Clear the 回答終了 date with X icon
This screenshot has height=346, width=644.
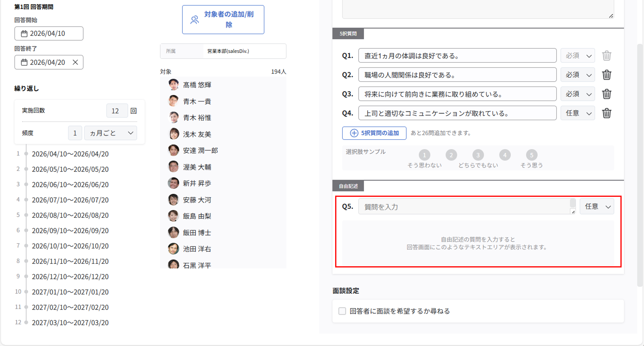pos(75,62)
